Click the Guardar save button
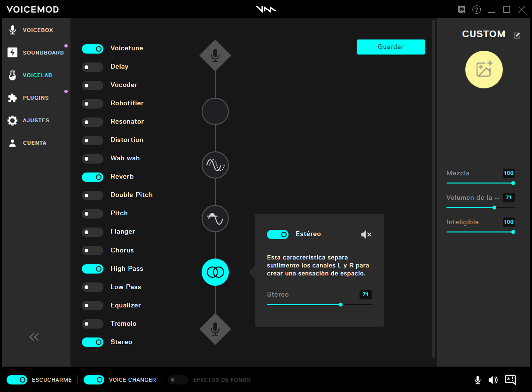Viewport: 532px width, 392px height. [x=391, y=47]
